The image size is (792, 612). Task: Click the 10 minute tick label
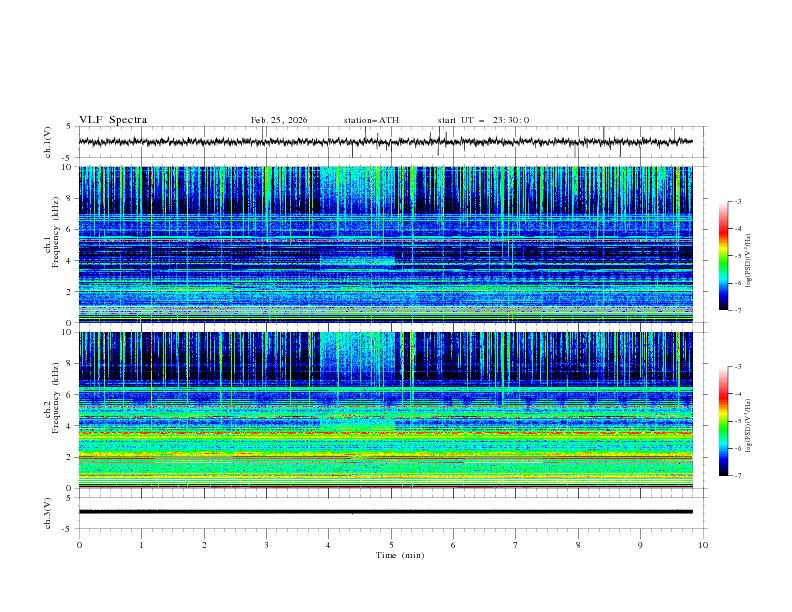703,544
